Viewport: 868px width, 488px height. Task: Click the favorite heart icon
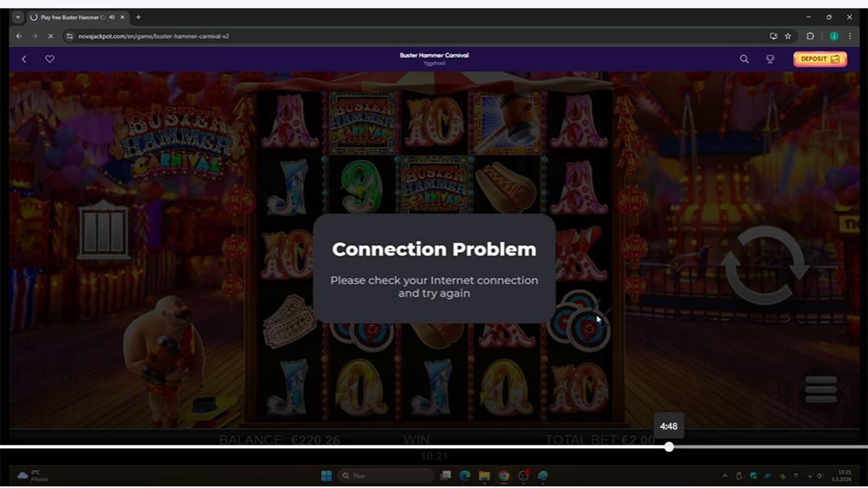50,59
